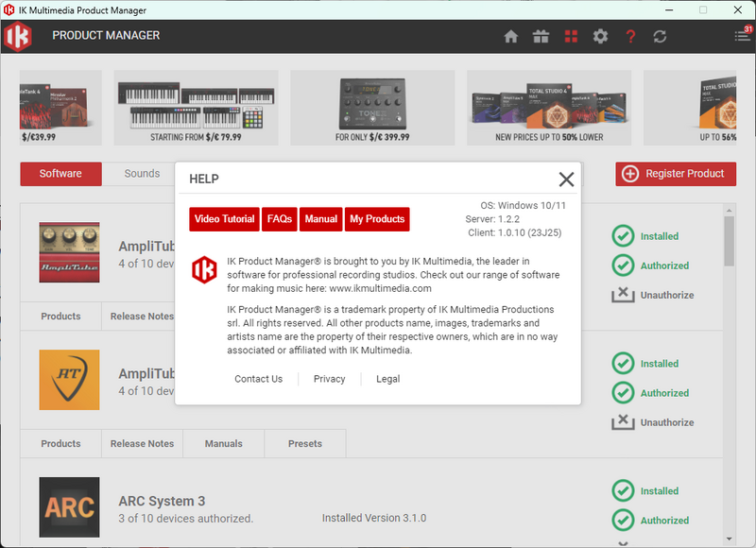Click the 'Client: 1.0.10 (23J25)' text
This screenshot has height=548, width=756.
tap(515, 232)
